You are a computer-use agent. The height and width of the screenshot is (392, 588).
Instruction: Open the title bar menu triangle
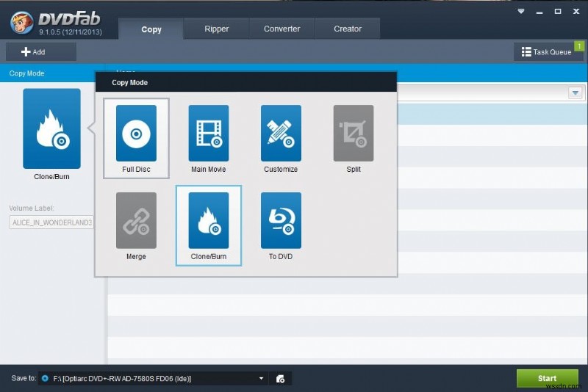point(521,12)
